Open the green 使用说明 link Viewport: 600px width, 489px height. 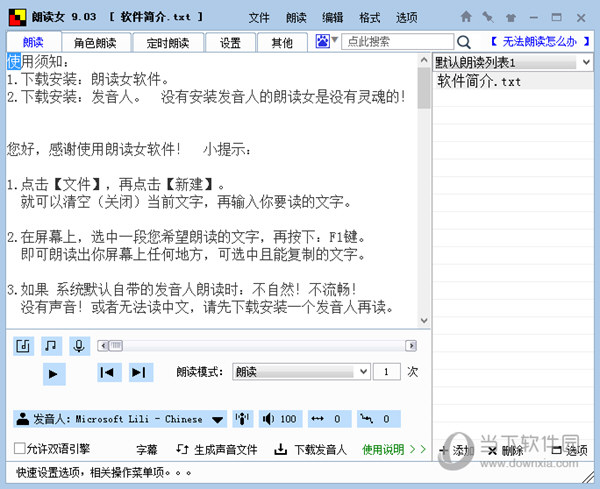[394, 449]
